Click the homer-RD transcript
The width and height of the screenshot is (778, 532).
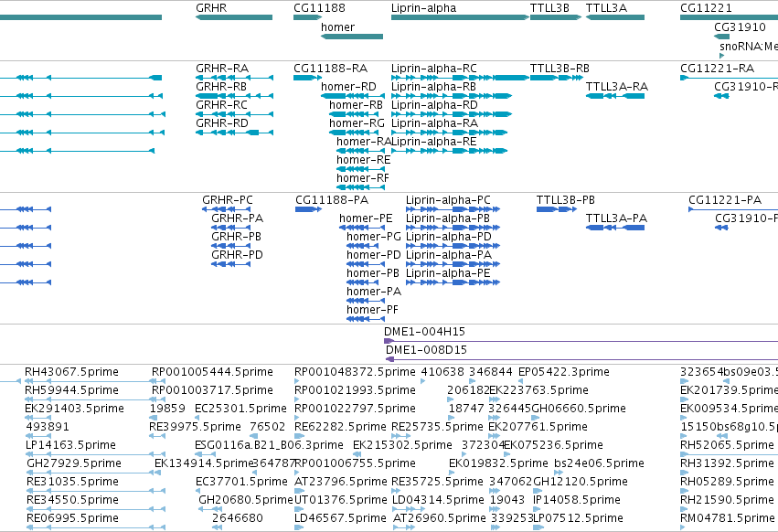point(353,96)
